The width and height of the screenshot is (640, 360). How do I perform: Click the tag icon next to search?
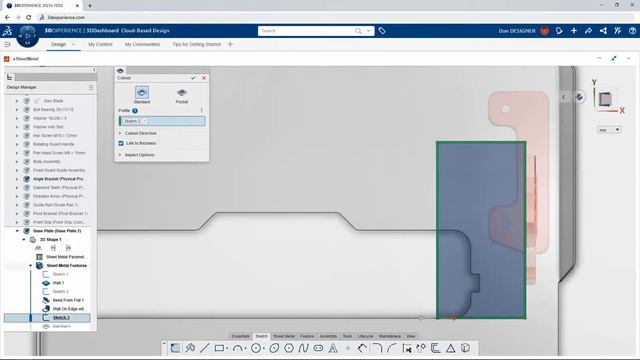[382, 31]
